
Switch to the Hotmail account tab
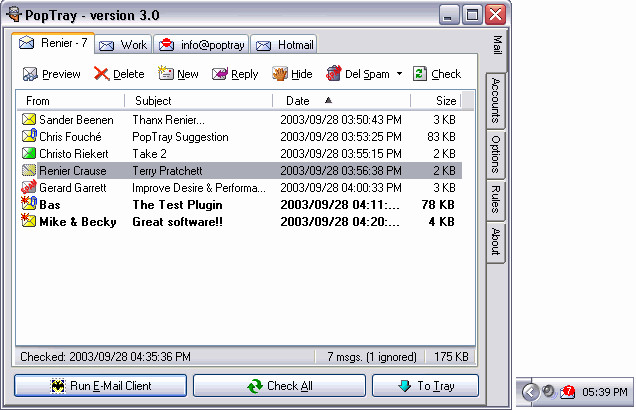coord(284,45)
